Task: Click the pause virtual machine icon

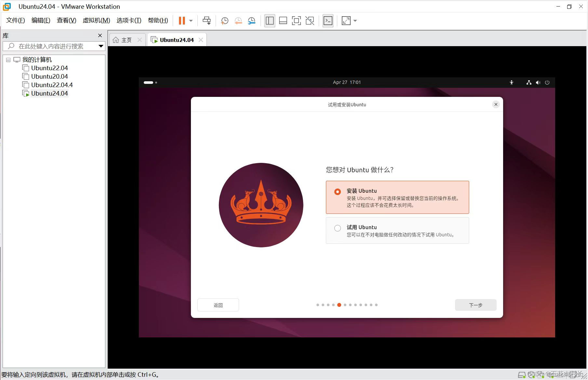Action: [182, 21]
